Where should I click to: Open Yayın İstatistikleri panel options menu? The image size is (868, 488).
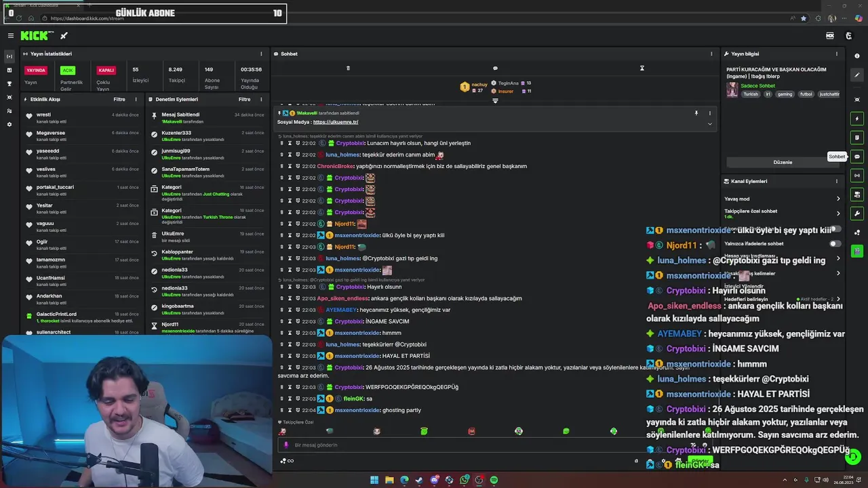click(261, 54)
